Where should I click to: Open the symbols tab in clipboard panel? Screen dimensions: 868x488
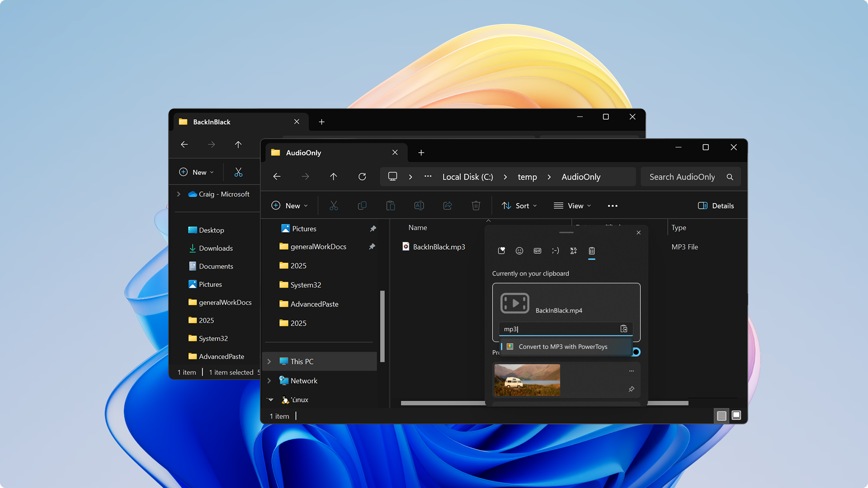(574, 251)
